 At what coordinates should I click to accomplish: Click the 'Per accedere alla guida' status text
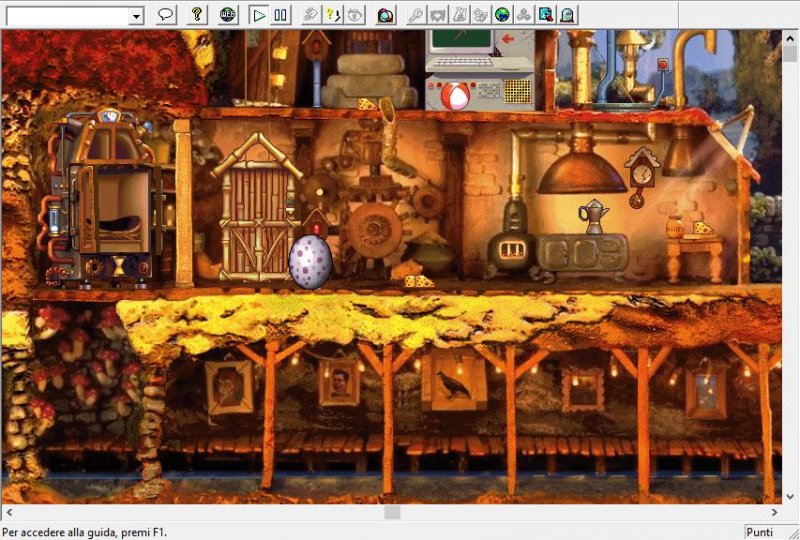pos(84,532)
